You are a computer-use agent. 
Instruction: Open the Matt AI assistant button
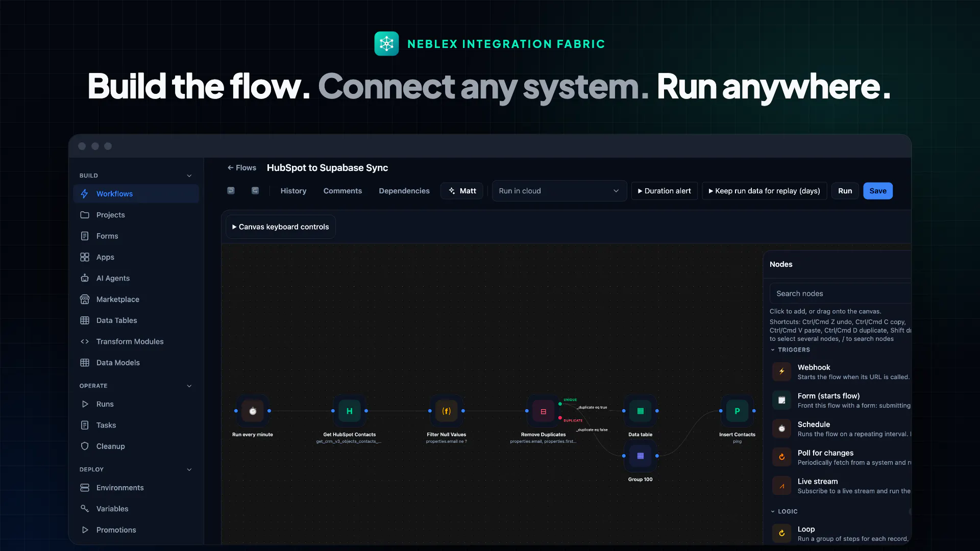pyautogui.click(x=462, y=191)
